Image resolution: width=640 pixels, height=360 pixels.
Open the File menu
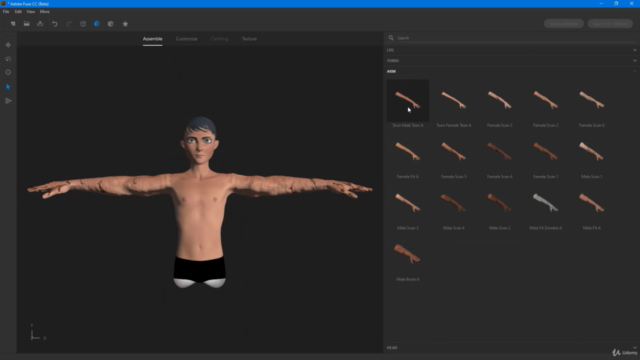tap(6, 12)
